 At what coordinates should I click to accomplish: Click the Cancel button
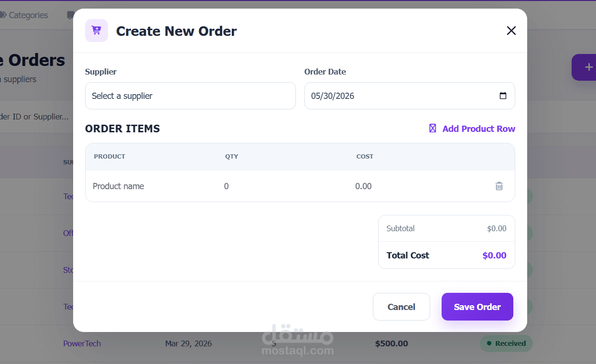pos(401,307)
